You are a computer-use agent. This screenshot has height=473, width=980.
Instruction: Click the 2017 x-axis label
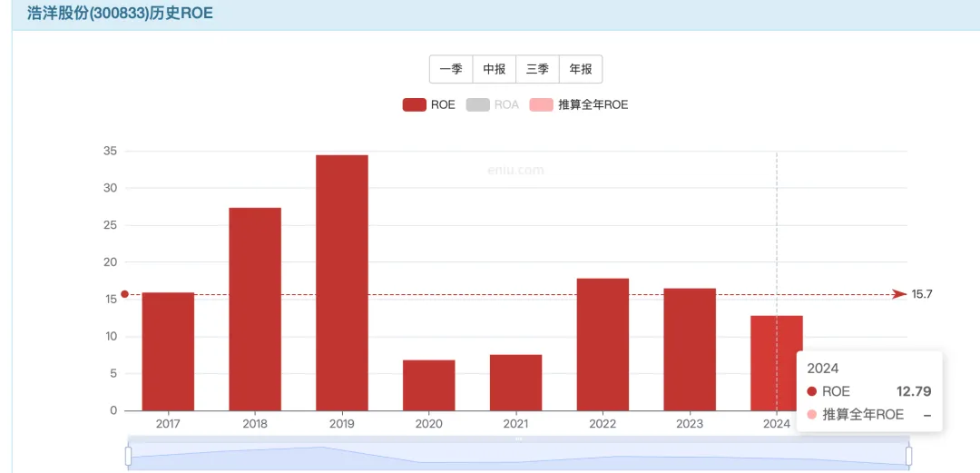(168, 424)
